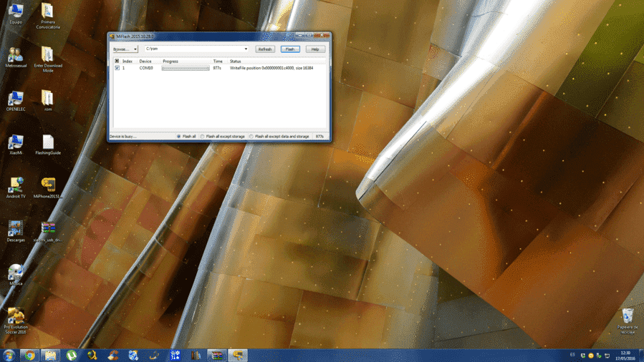This screenshot has width=644, height=362.
Task: Open the MiPhone2015 installer icon
Action: click(x=48, y=188)
